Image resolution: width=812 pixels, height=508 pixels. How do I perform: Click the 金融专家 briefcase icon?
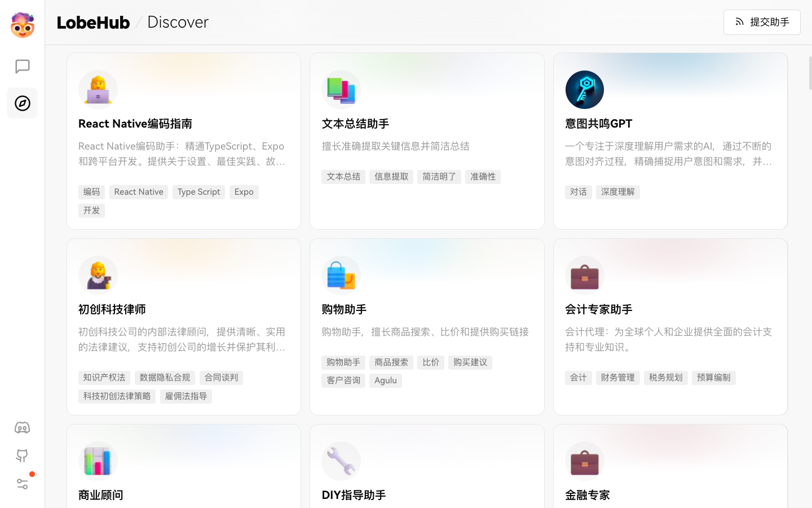coord(585,461)
